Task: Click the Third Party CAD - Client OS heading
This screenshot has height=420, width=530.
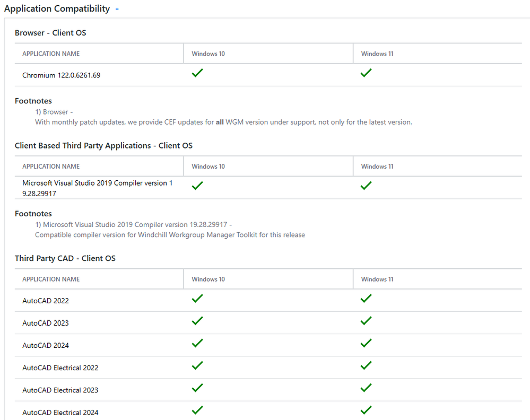Action: (65, 258)
